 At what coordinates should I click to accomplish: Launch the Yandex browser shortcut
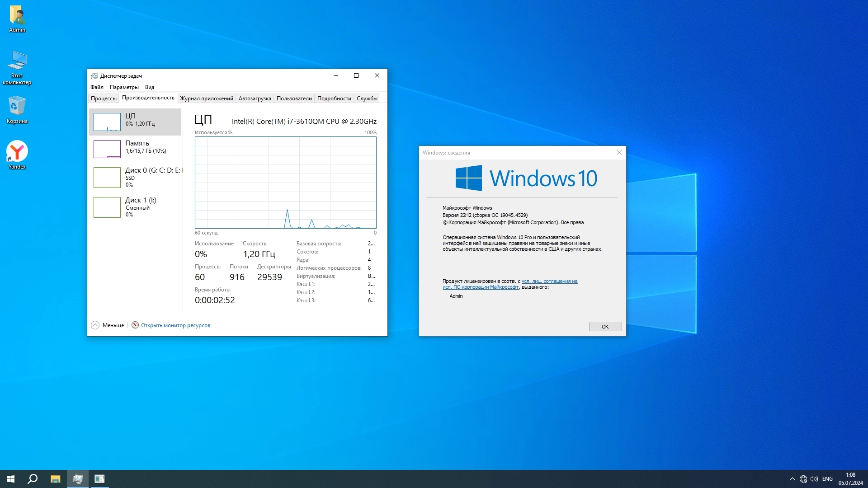point(17,152)
